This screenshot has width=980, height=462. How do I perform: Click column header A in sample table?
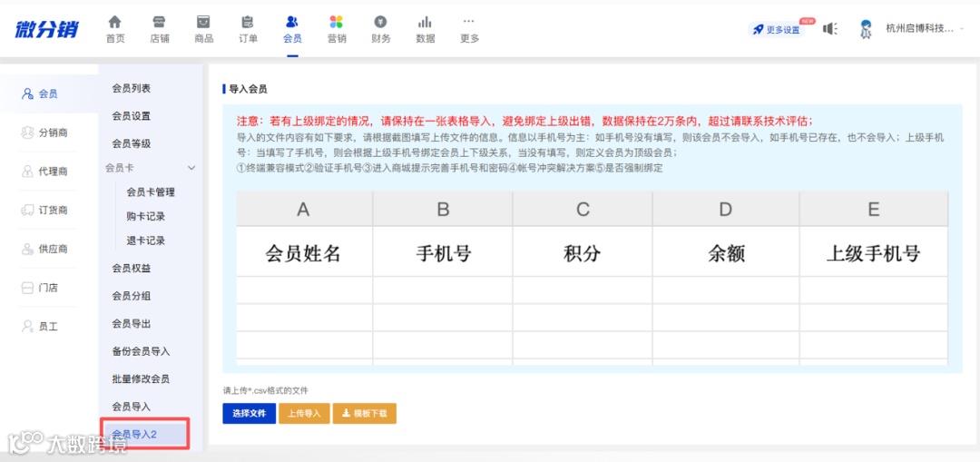click(x=304, y=210)
